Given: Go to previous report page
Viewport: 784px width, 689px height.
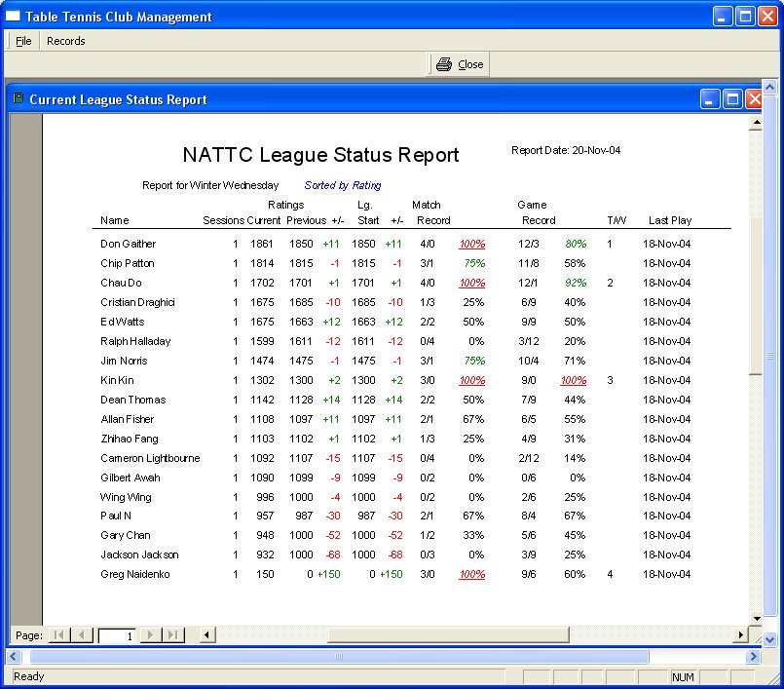Looking at the screenshot, I should pos(82,635).
